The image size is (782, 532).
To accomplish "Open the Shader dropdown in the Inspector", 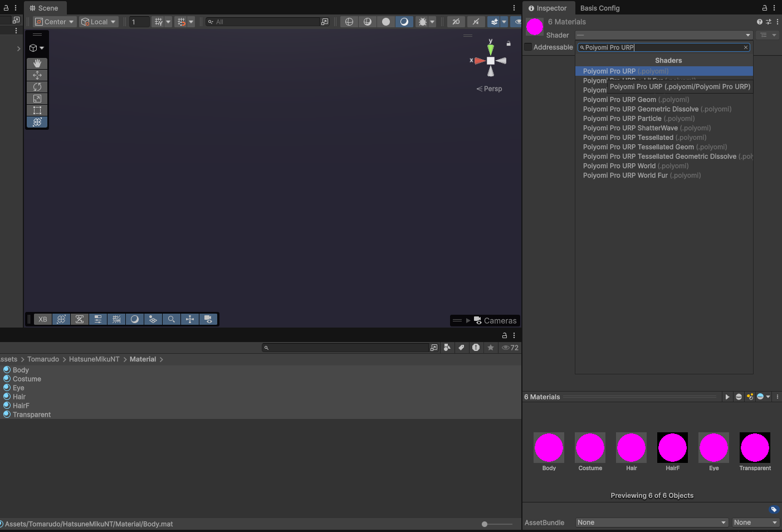I will (663, 35).
